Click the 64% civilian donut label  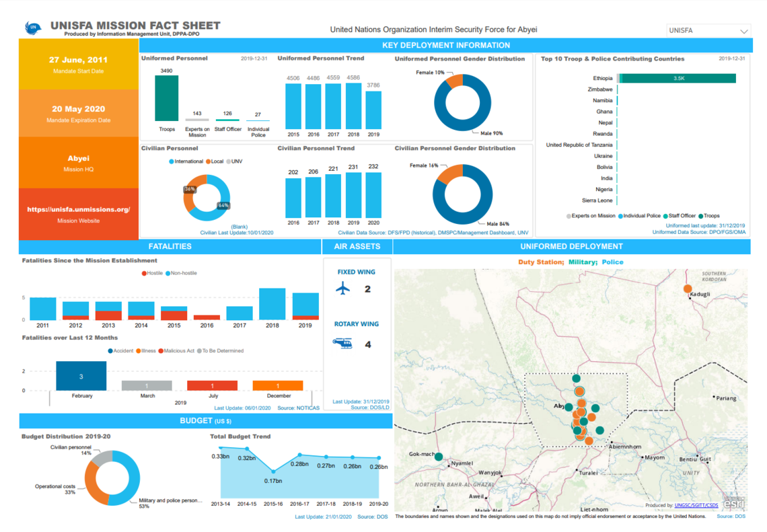tap(223, 205)
